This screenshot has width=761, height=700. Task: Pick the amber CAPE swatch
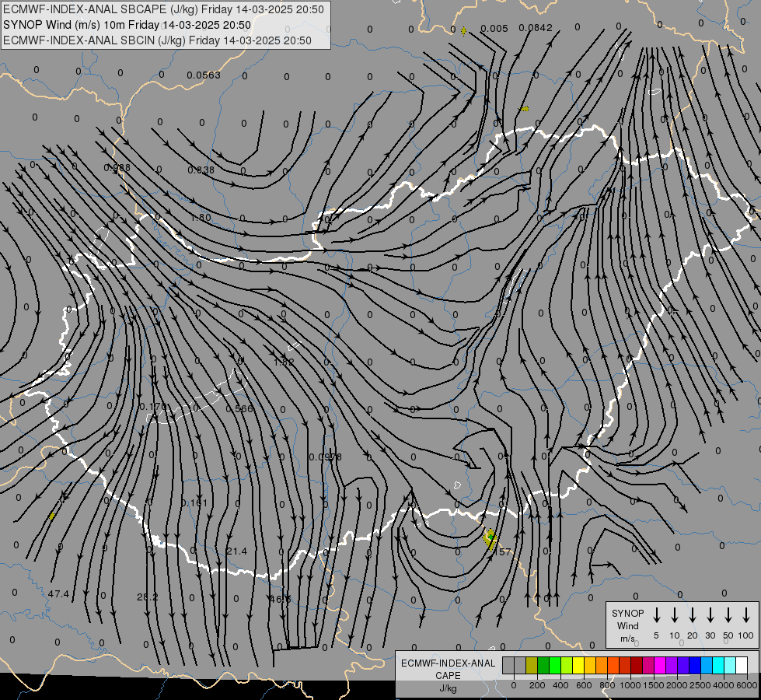tap(590, 666)
